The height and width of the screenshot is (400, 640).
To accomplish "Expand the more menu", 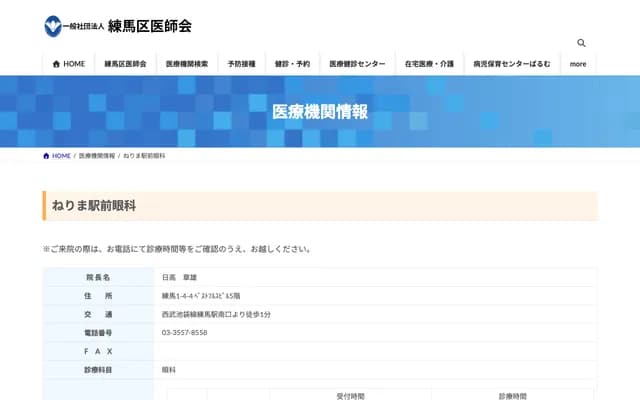I will tap(578, 63).
